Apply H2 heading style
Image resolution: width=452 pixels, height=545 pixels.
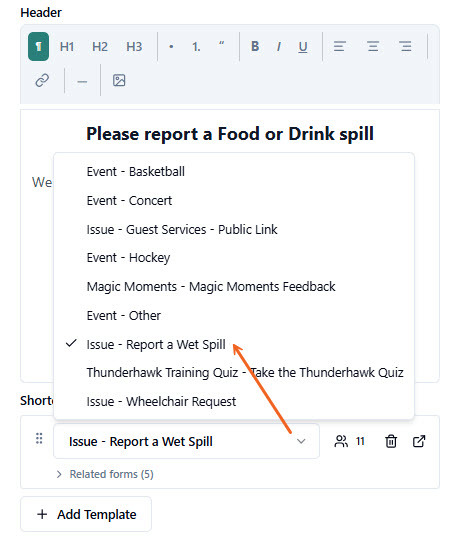pyautogui.click(x=100, y=47)
